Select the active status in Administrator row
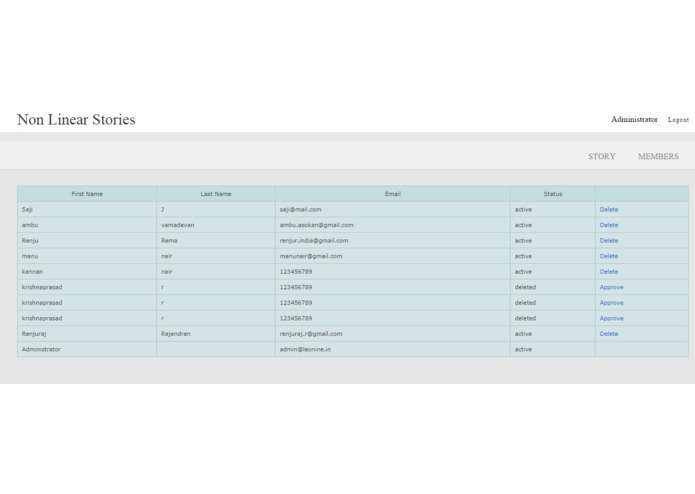Viewport: 695px width, 494px height. 553,349
